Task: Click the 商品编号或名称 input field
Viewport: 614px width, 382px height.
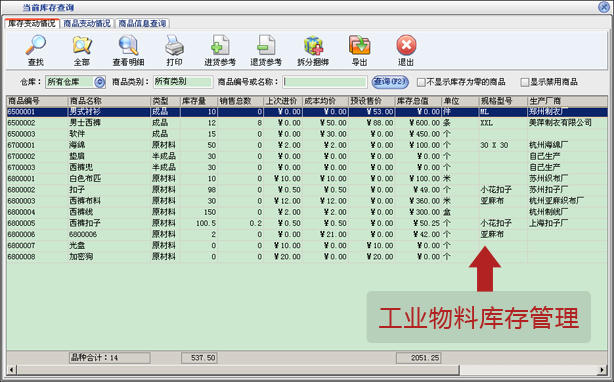Action: pos(325,82)
